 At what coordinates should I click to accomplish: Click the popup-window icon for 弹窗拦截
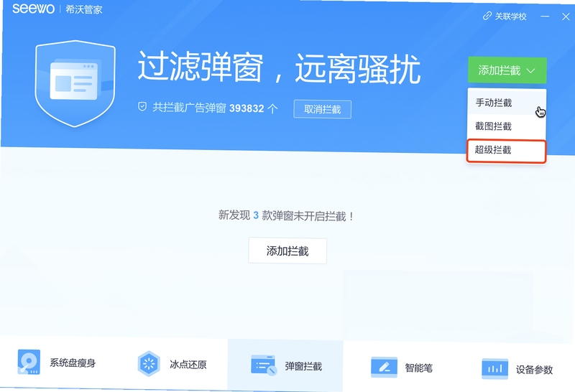(263, 365)
